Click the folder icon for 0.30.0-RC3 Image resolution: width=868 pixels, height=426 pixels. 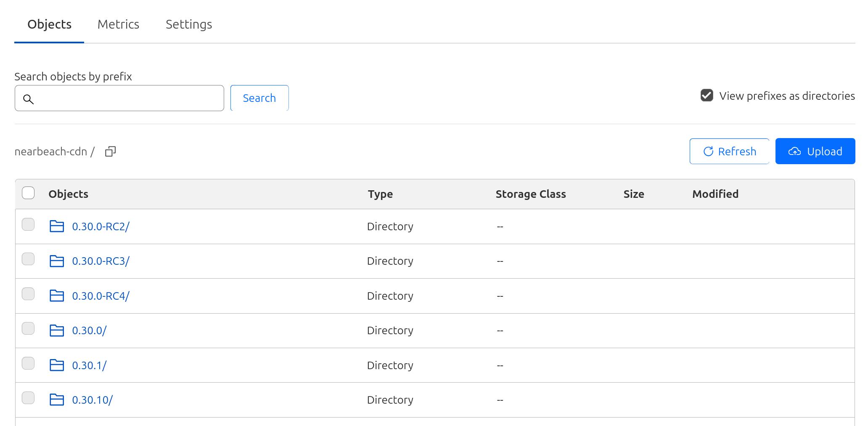click(x=57, y=261)
